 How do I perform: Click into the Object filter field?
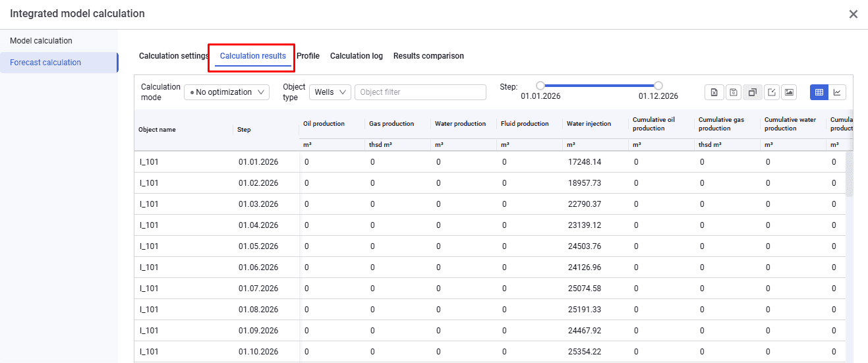420,92
